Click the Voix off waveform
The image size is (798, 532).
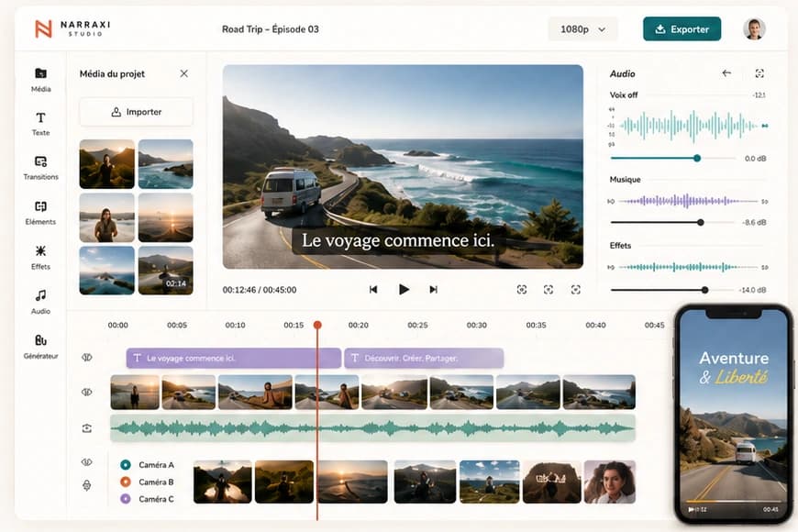coord(689,126)
